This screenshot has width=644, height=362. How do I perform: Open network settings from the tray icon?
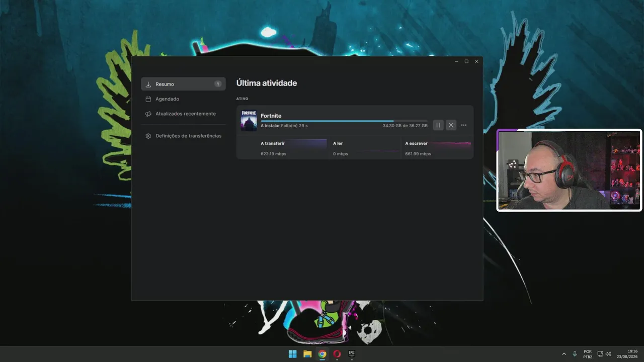600,354
